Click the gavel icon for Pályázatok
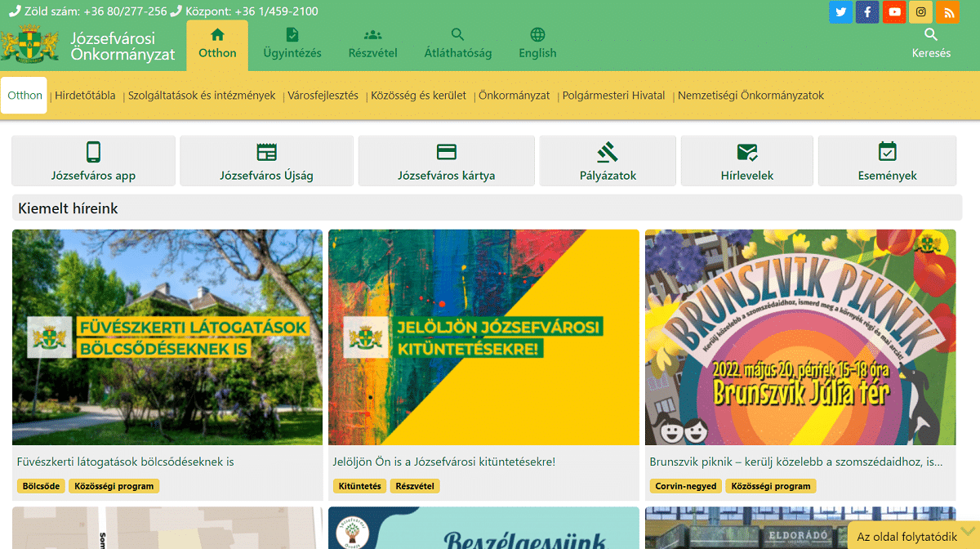This screenshot has height=549, width=980. click(608, 152)
